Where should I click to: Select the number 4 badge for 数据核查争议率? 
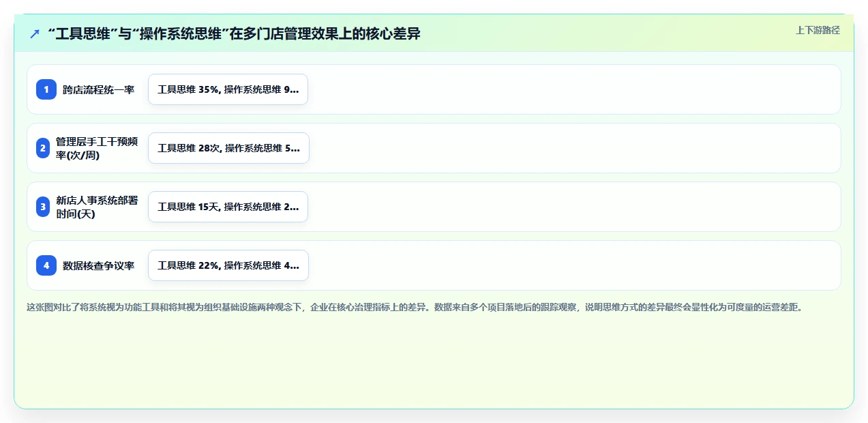click(46, 265)
